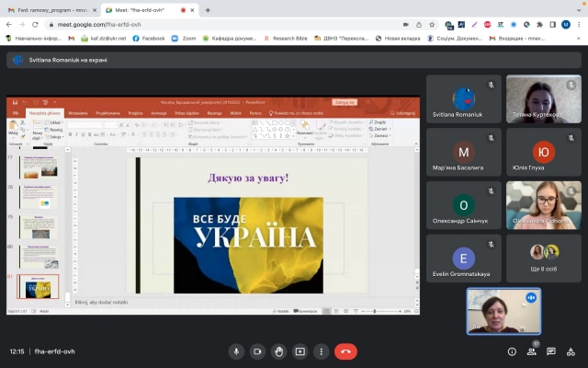
Task: Open the Research Bible bookmark
Action: [288, 39]
